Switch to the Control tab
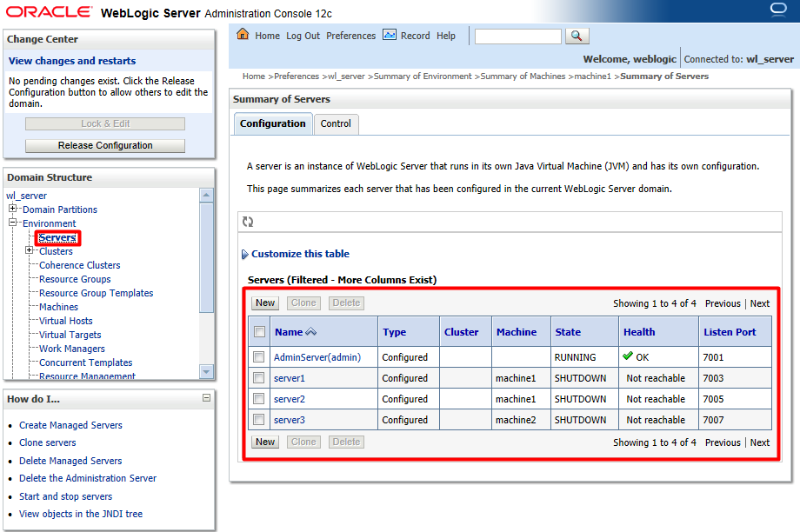This screenshot has height=532, width=800. coord(336,124)
